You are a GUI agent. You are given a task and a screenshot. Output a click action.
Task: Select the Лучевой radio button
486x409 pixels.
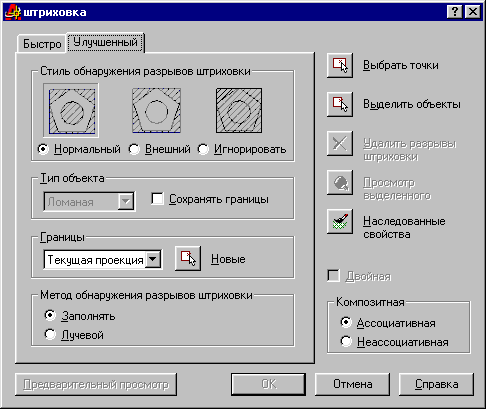point(50,334)
